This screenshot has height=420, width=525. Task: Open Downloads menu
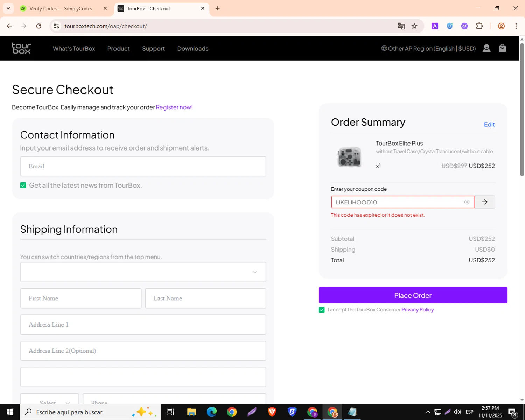[193, 48]
